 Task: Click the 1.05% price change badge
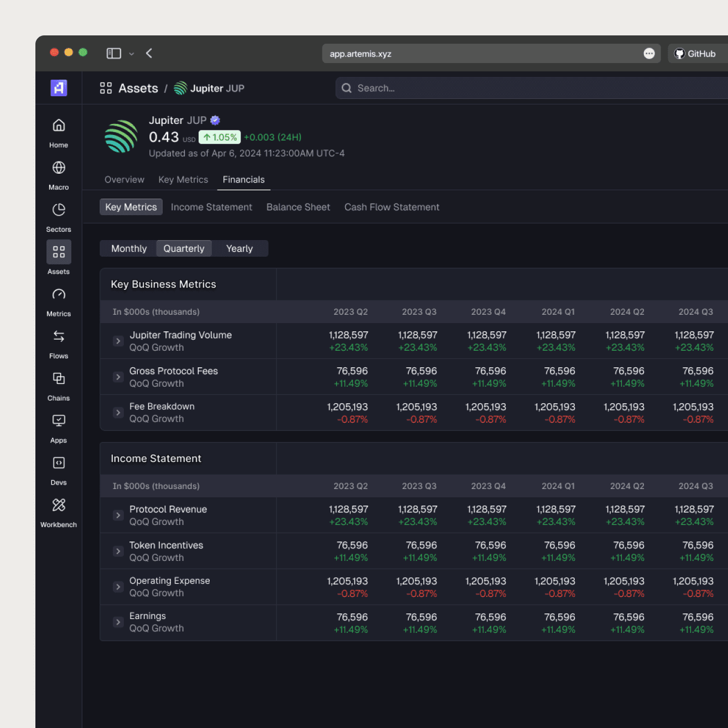[220, 137]
